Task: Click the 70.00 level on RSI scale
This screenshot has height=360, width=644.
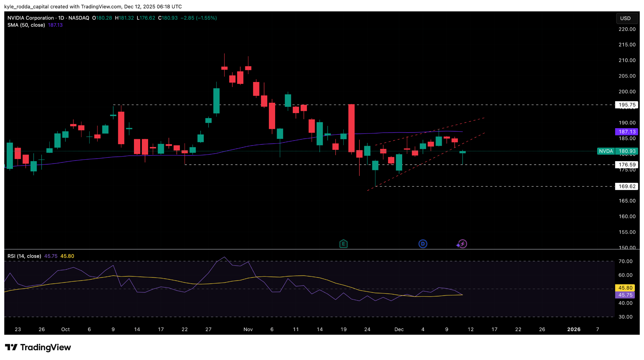Action: pyautogui.click(x=625, y=261)
